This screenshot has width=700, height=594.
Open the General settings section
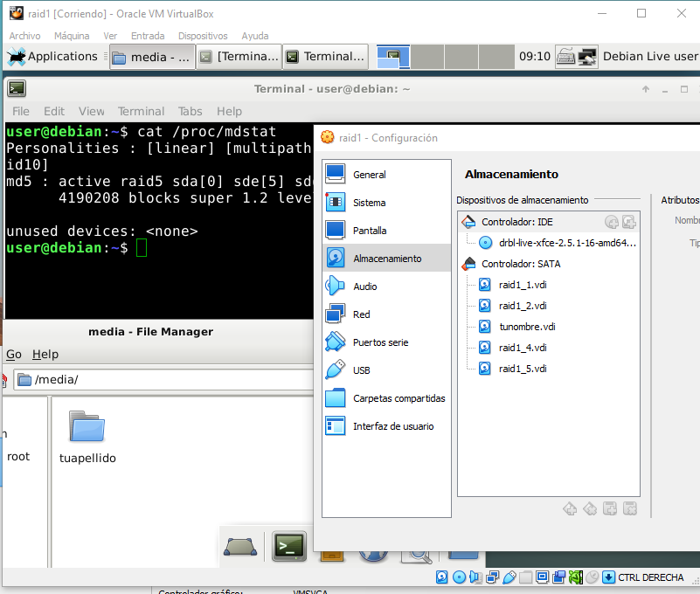pyautogui.click(x=386, y=175)
